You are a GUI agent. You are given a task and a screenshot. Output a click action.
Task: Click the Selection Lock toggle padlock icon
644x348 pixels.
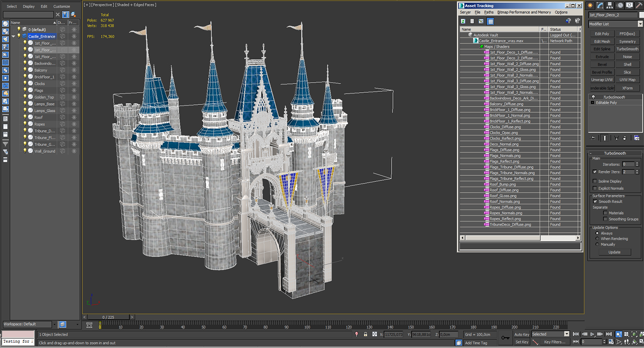pyautogui.click(x=365, y=334)
